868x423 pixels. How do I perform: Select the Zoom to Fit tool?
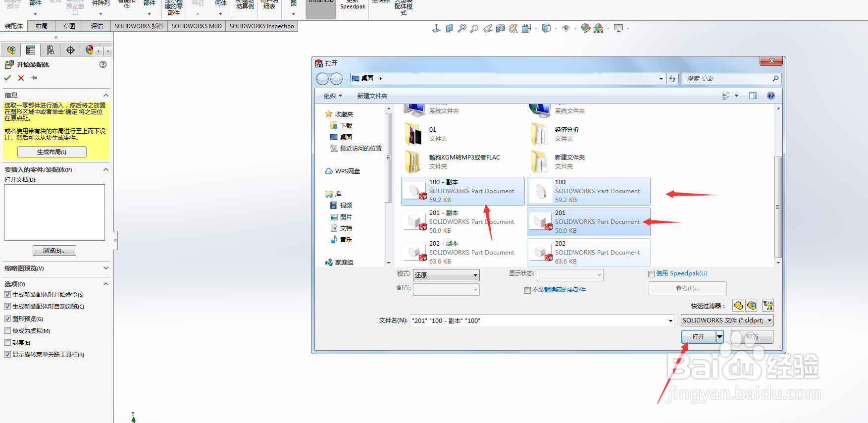pyautogui.click(x=462, y=29)
